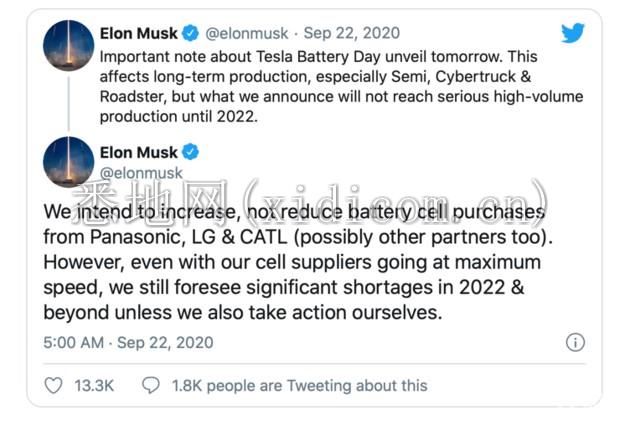Open the rocket avatar on second tweet
This screenshot has width=630, height=421.
point(69,162)
